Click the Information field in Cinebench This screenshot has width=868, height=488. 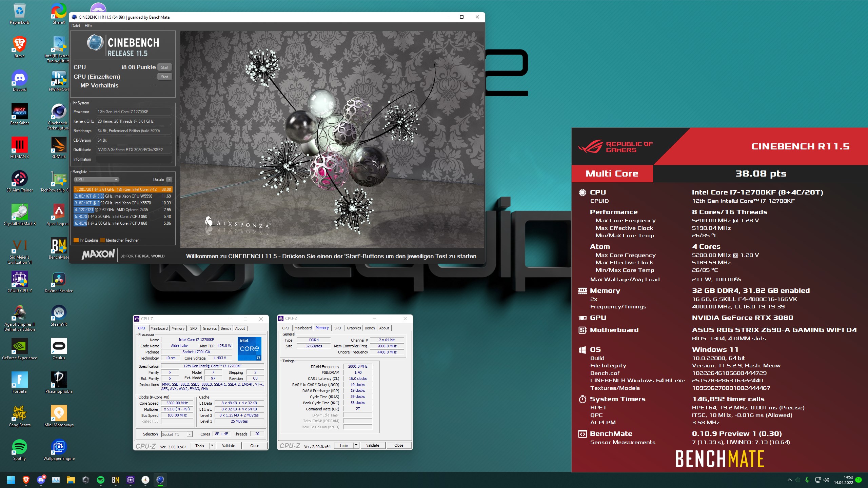click(134, 159)
